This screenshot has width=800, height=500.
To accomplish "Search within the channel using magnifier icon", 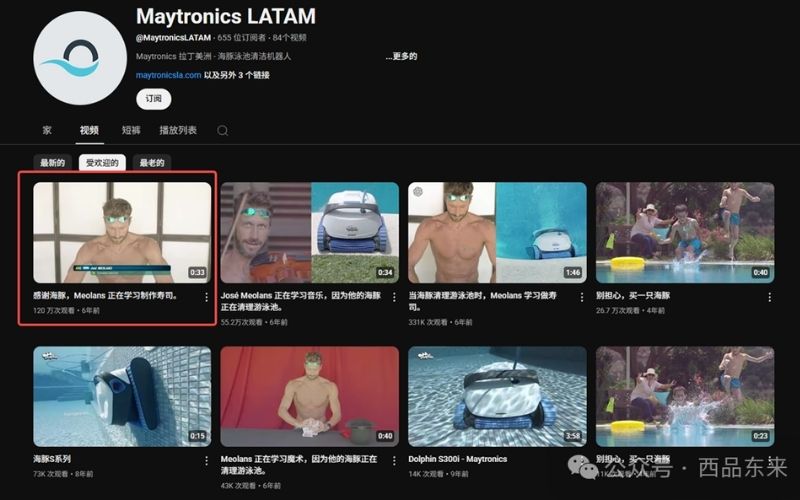I will 222,131.
